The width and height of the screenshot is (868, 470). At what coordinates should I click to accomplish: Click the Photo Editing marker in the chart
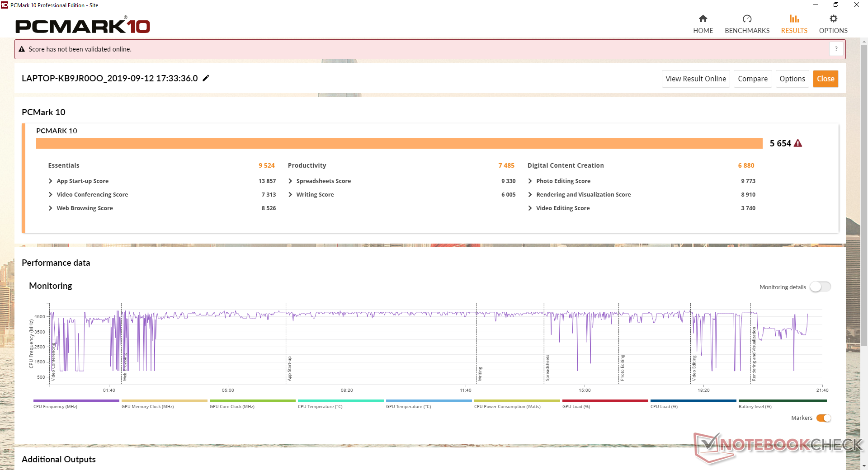(x=622, y=367)
